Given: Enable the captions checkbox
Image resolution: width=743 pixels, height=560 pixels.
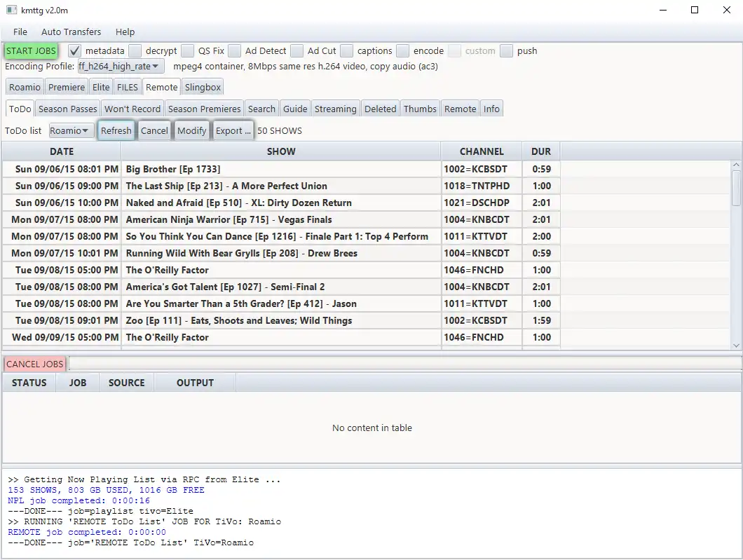Looking at the screenshot, I should pyautogui.click(x=347, y=51).
